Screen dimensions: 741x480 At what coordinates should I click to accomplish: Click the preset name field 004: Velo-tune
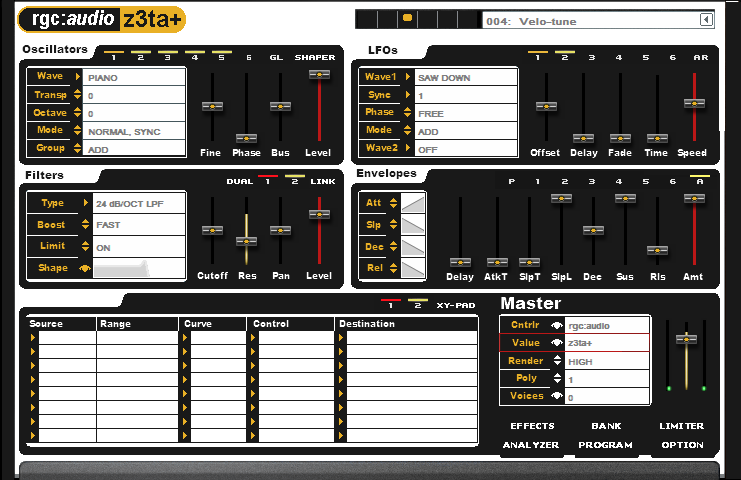point(591,21)
